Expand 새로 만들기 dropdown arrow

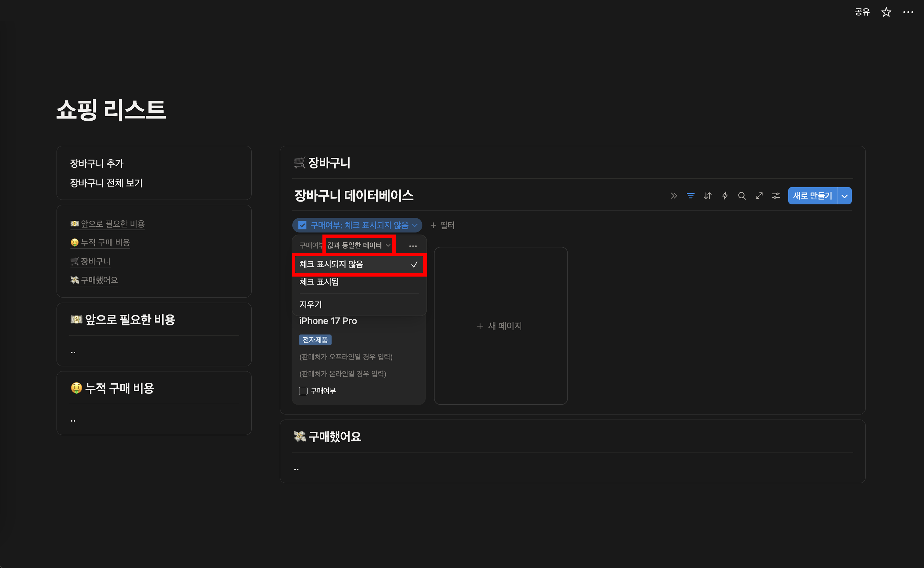click(844, 196)
